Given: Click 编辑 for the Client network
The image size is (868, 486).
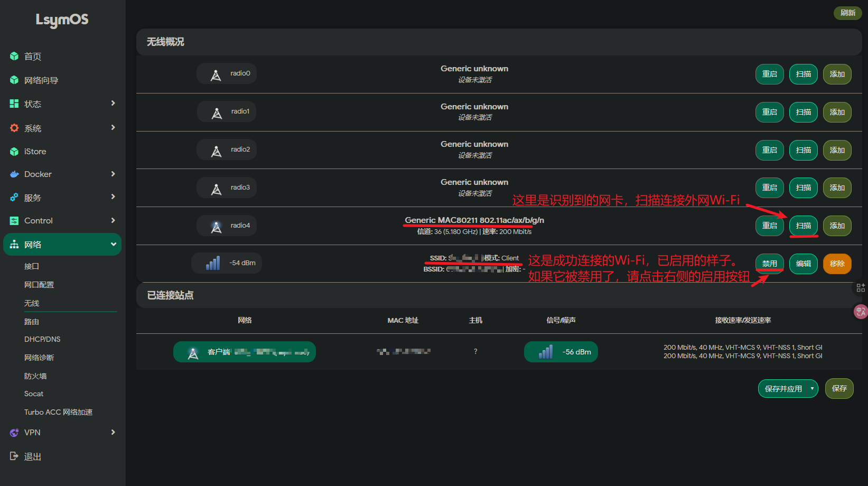Looking at the screenshot, I should [x=804, y=264].
